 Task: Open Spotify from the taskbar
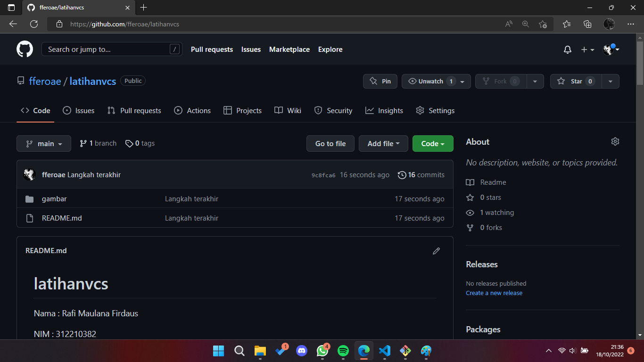click(x=343, y=351)
